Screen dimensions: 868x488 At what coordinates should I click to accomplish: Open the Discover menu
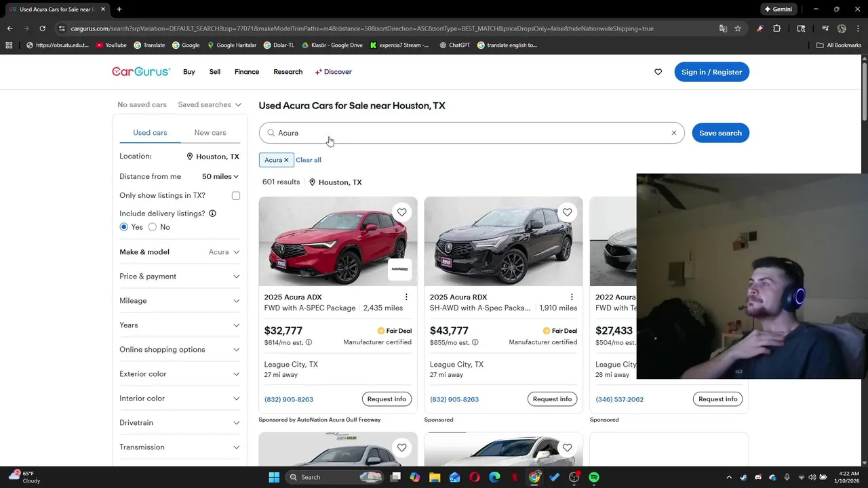[x=333, y=72]
